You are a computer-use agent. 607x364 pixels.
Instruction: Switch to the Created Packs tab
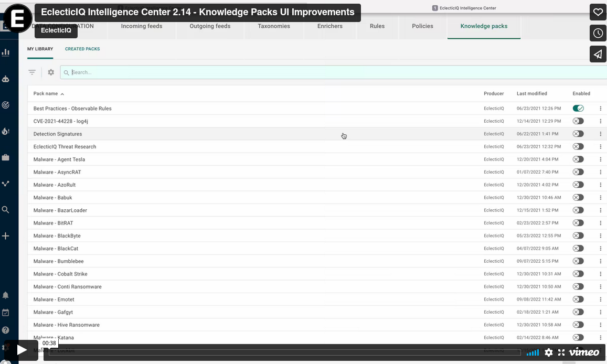82,49
